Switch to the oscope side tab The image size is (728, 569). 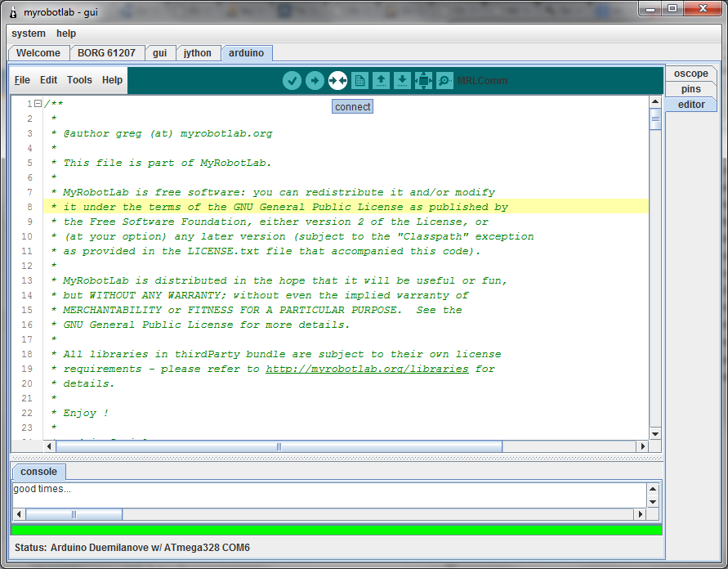691,74
